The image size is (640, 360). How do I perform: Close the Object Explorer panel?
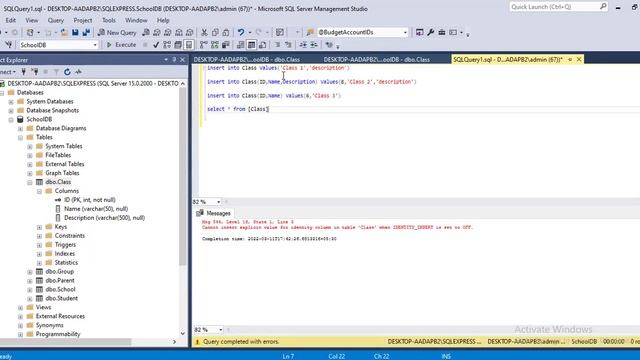[x=182, y=60]
